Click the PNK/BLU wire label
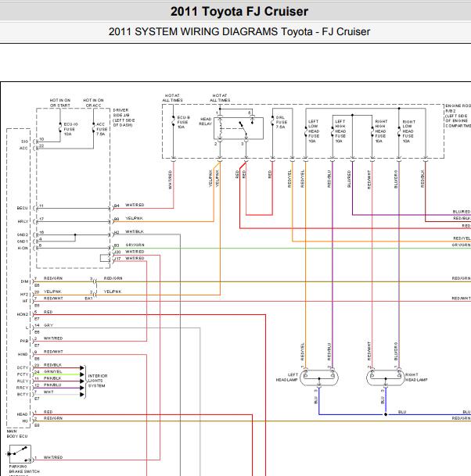The width and height of the screenshot is (471, 476). pos(52,385)
